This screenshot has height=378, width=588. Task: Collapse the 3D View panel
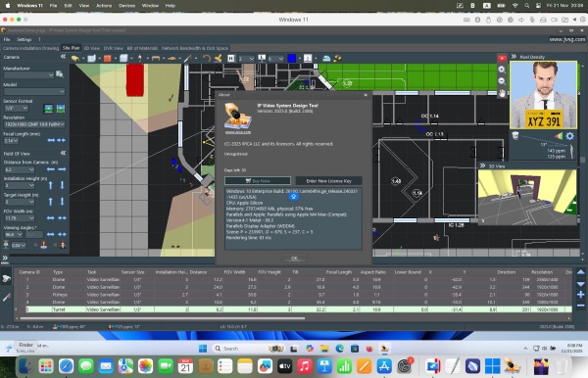pos(482,165)
